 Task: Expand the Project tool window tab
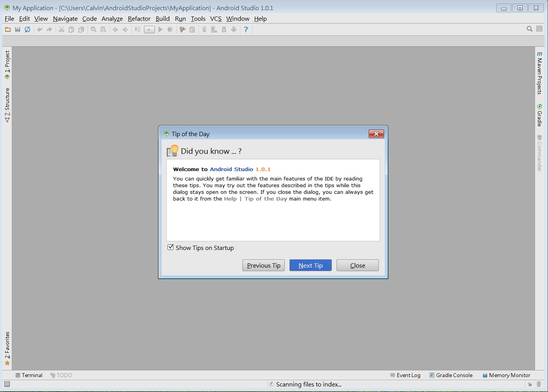(x=7, y=65)
